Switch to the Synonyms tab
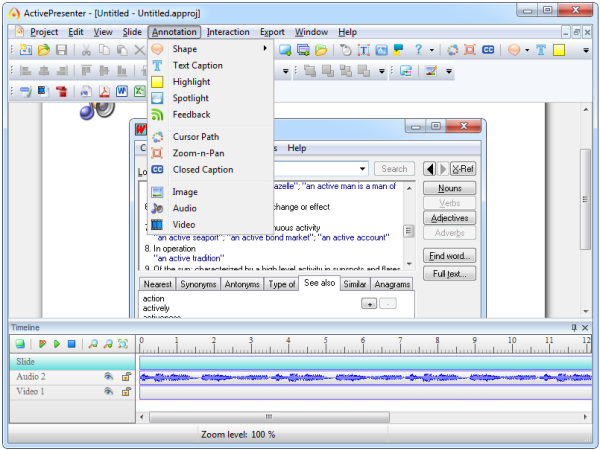 pyautogui.click(x=198, y=285)
